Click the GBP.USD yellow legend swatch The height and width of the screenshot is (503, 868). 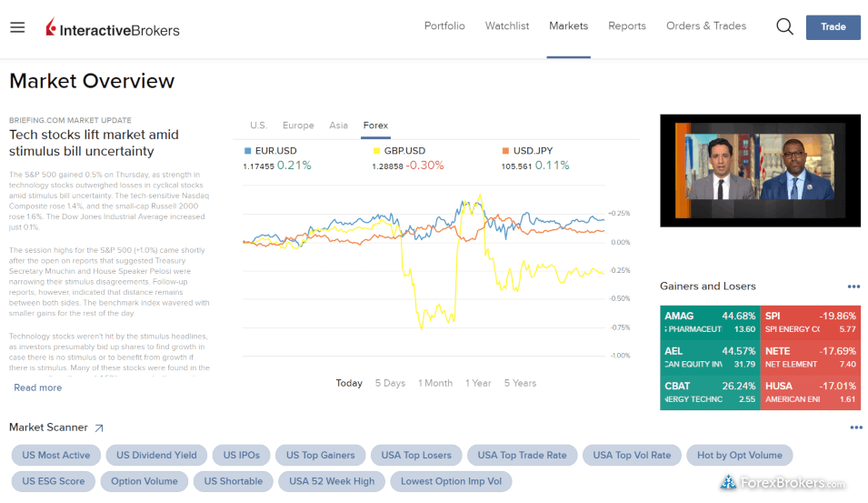[x=376, y=151]
